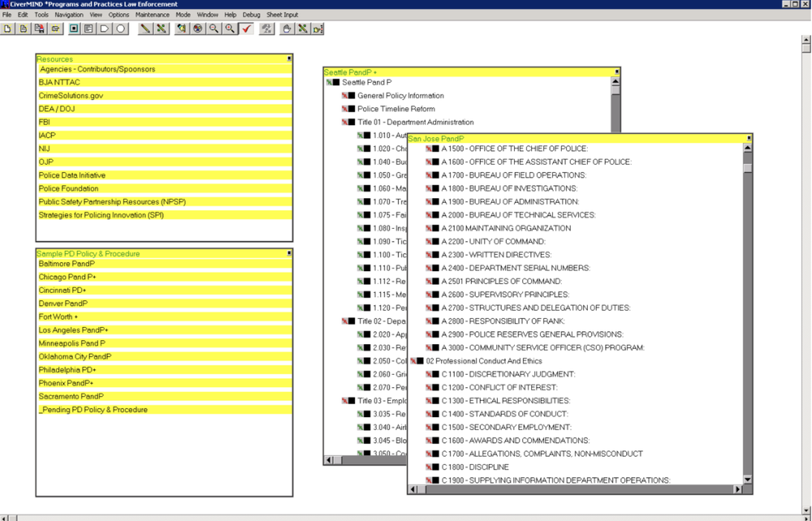Expand A 1500 Office of Chief node
Screen dimensions: 812x521
tap(428, 149)
